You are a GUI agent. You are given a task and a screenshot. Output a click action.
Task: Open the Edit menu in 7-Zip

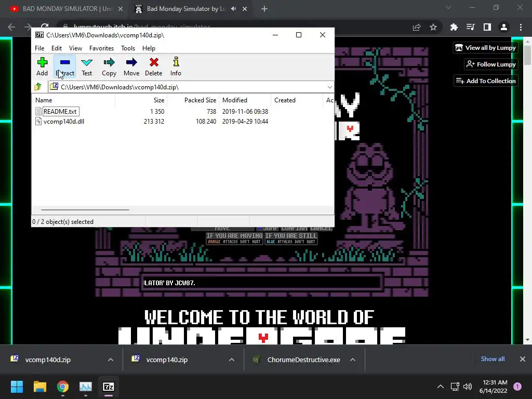point(56,48)
